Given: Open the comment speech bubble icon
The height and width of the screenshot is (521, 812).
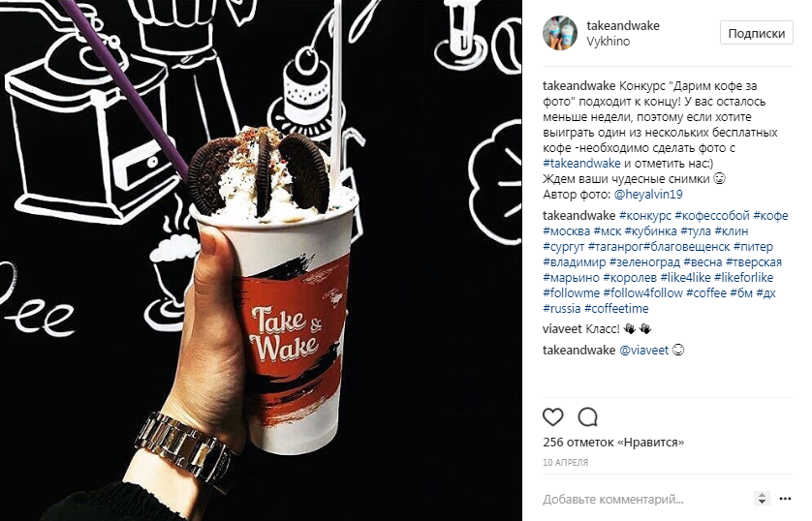Looking at the screenshot, I should [588, 417].
